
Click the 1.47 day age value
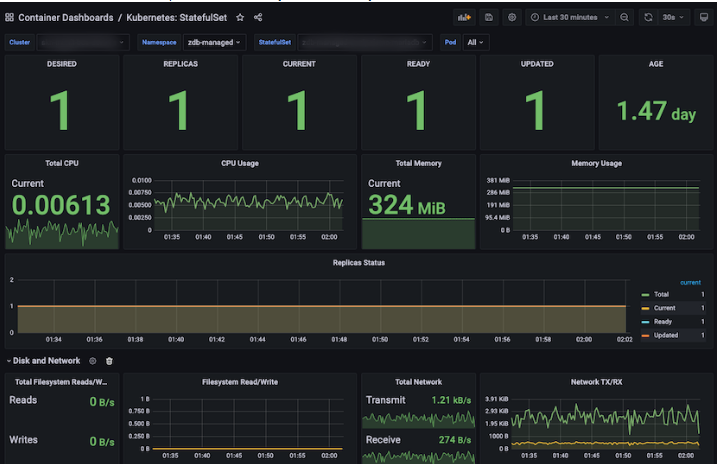tap(656, 112)
